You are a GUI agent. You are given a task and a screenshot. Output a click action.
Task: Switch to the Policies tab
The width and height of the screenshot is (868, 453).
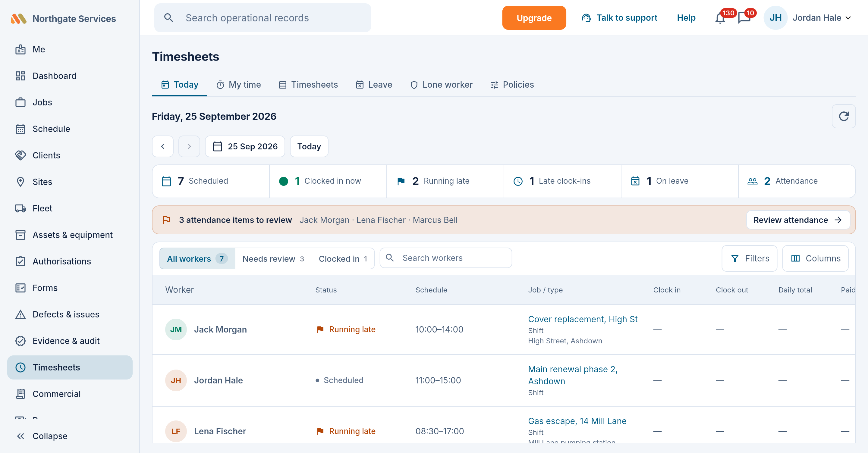point(512,85)
